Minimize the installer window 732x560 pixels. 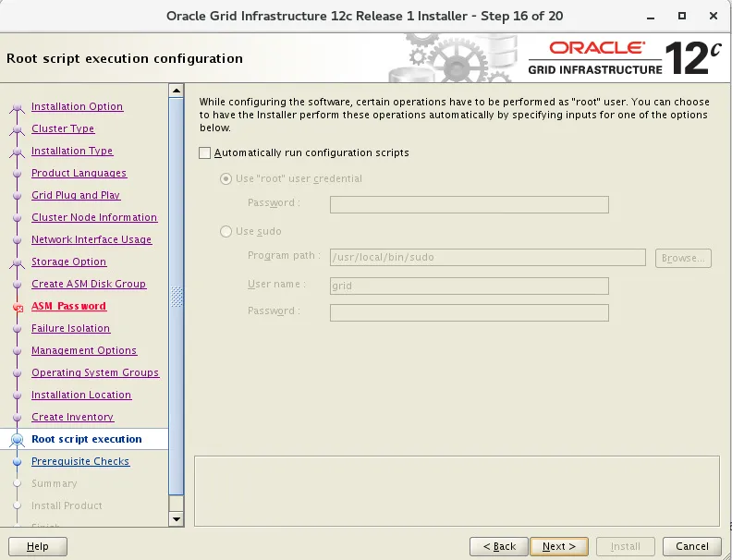(651, 17)
